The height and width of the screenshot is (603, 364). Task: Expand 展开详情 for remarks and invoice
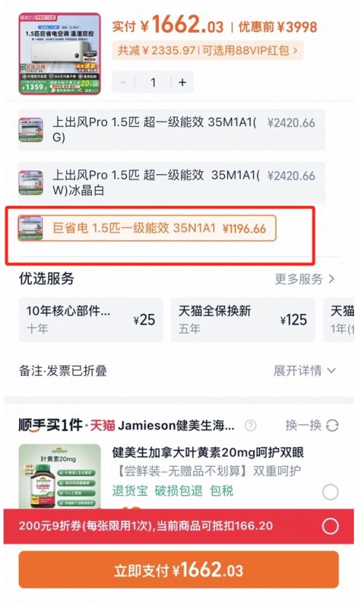tap(304, 371)
